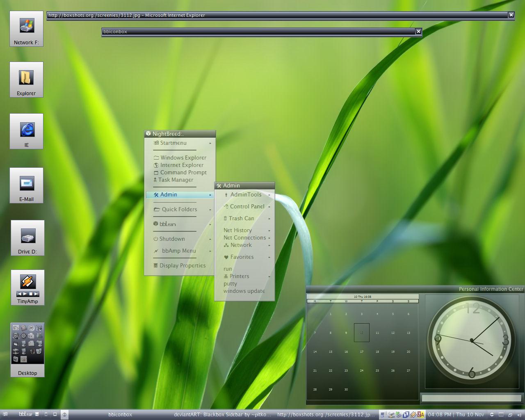This screenshot has height=420, width=525.
Task: Select day 30 in the calendar
Action: [346, 389]
